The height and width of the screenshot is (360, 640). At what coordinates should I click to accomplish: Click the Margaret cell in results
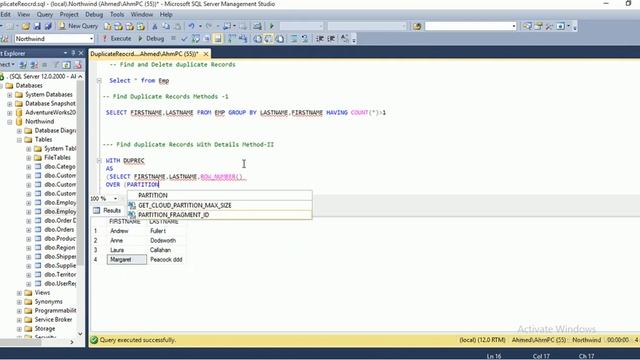click(x=127, y=260)
